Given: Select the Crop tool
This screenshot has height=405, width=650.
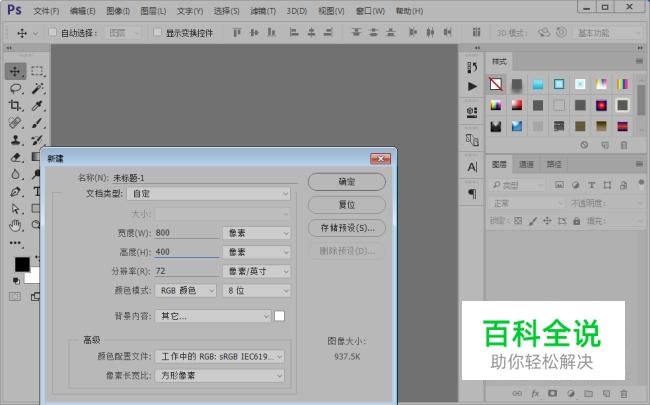Looking at the screenshot, I should coord(15,105).
